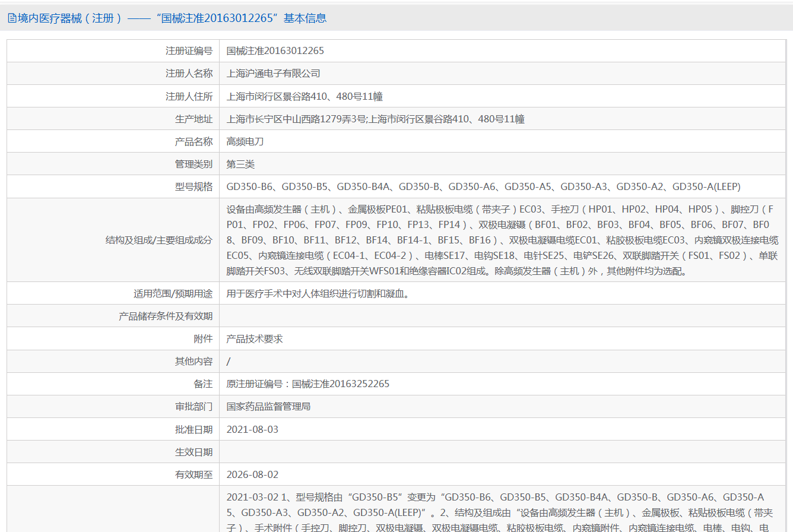This screenshot has width=793, height=532.
Task: Select approving authority 国家药品监督管理局
Action: [269, 406]
